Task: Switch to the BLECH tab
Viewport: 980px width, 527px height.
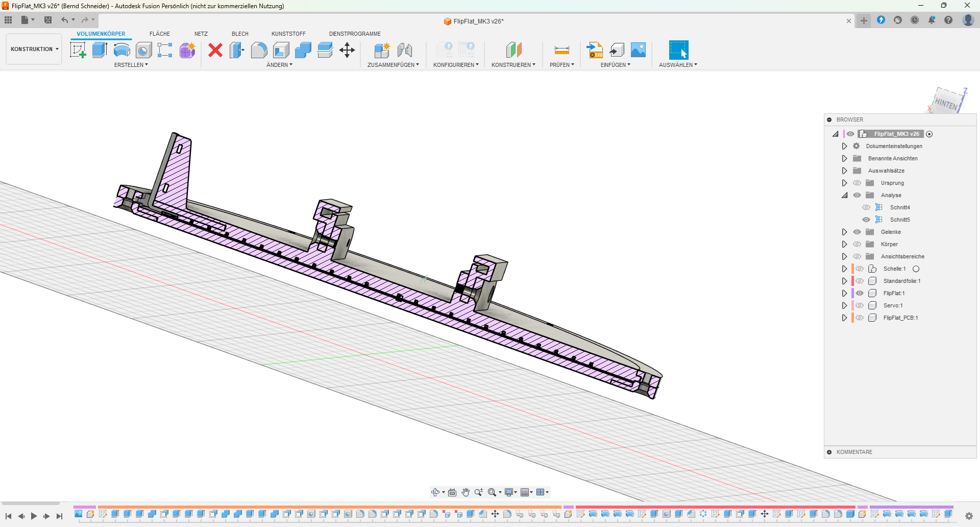Action: point(240,34)
